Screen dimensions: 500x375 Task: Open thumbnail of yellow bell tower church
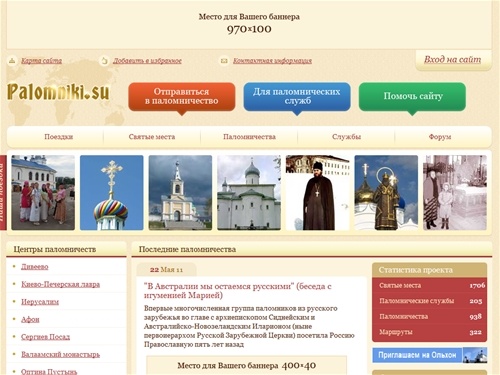180,193
